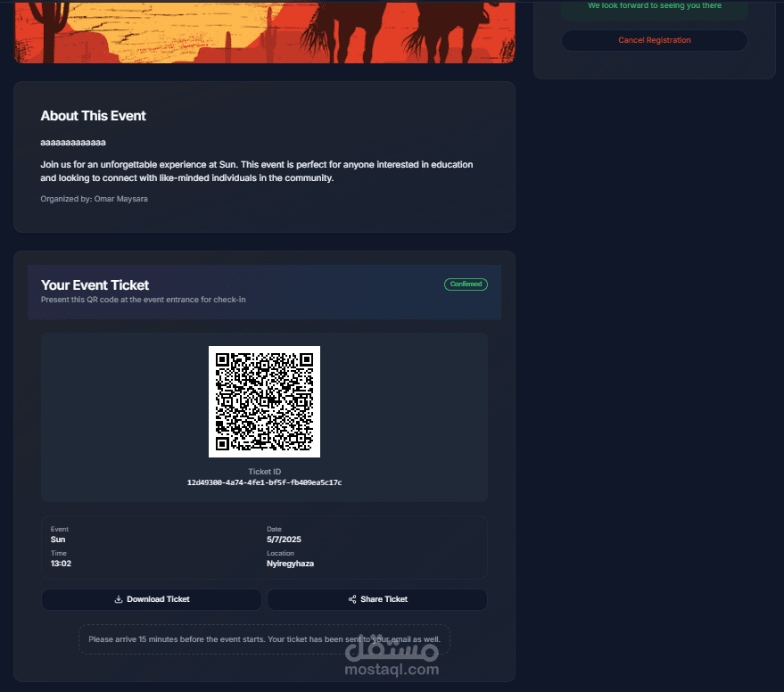The width and height of the screenshot is (784, 692).
Task: Click the 'aaaaaaaaaaaaa' description text
Action: [73, 143]
